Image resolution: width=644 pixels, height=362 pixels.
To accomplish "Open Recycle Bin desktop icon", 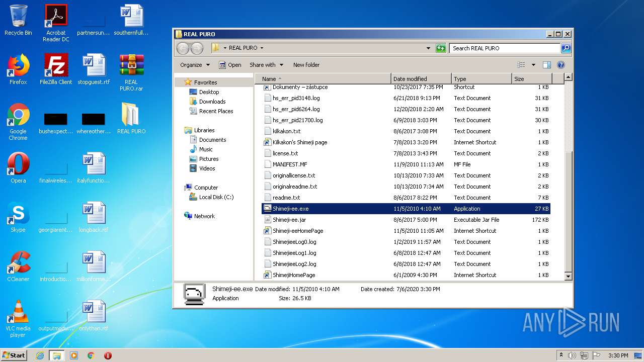I will point(18,20).
